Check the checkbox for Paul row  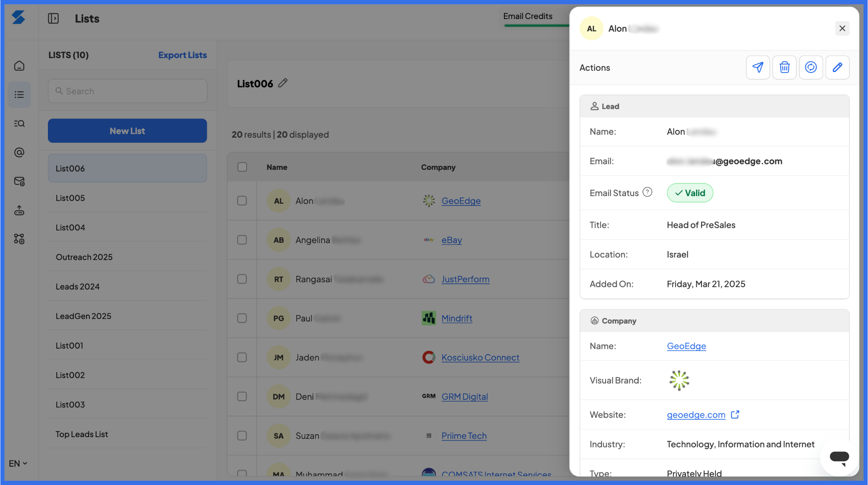click(x=242, y=318)
